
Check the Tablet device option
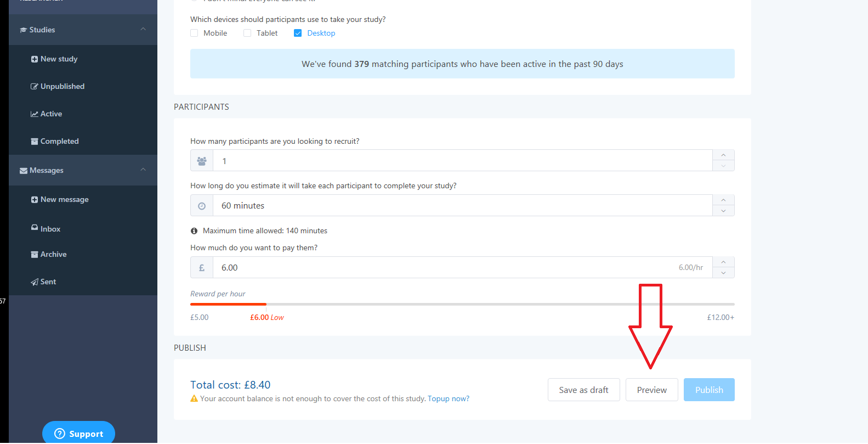(x=247, y=33)
